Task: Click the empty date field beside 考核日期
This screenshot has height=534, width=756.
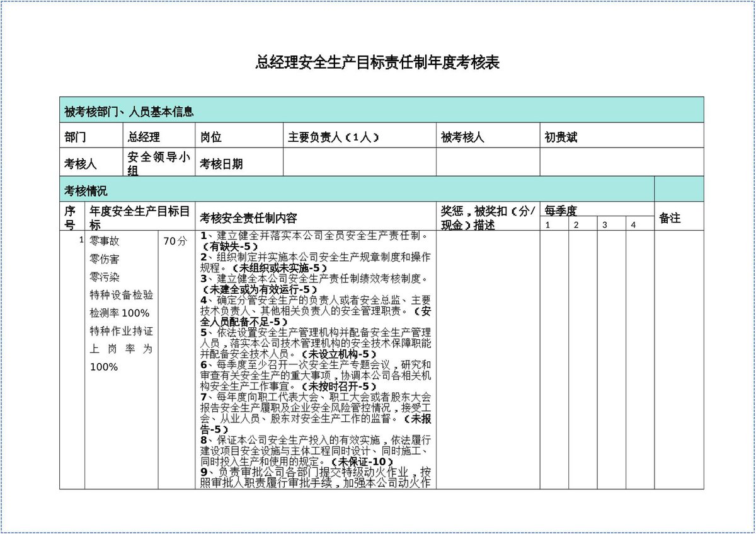Action: (360, 163)
